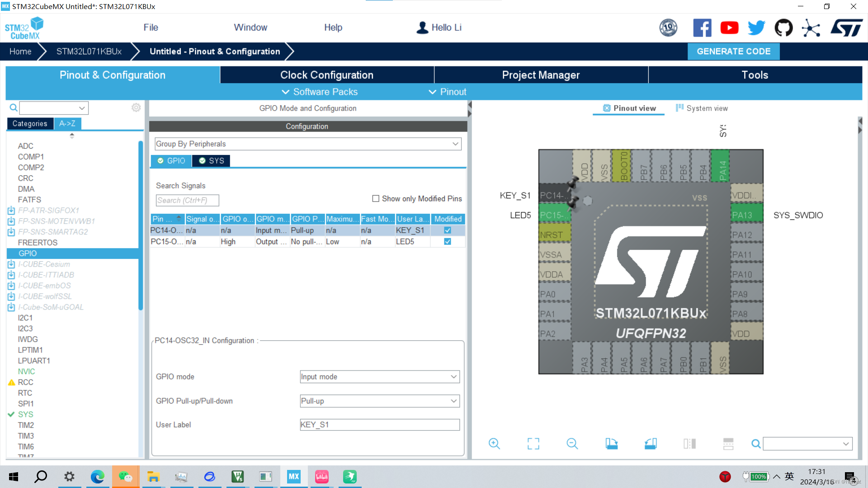This screenshot has width=868, height=488.
Task: Click the PA14 pin on chip
Action: 720,166
